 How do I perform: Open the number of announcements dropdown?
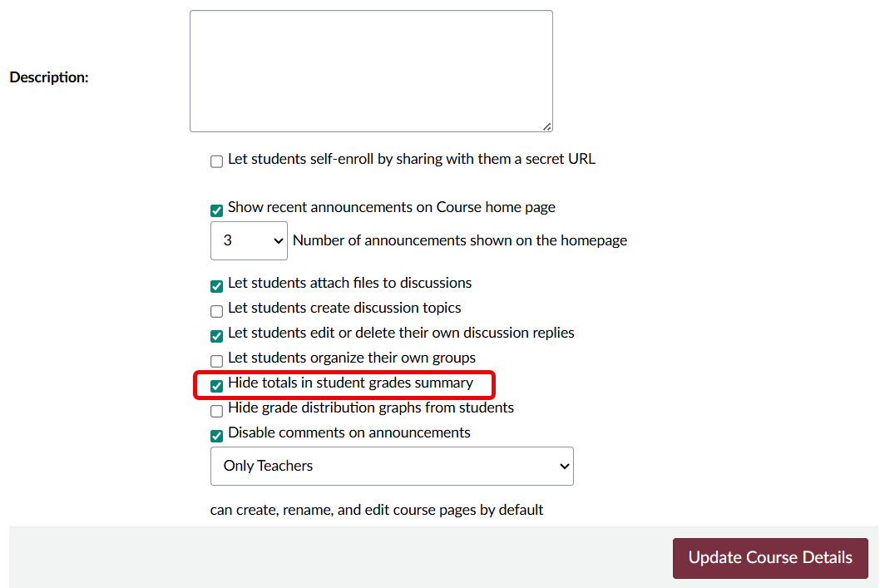[x=249, y=240]
